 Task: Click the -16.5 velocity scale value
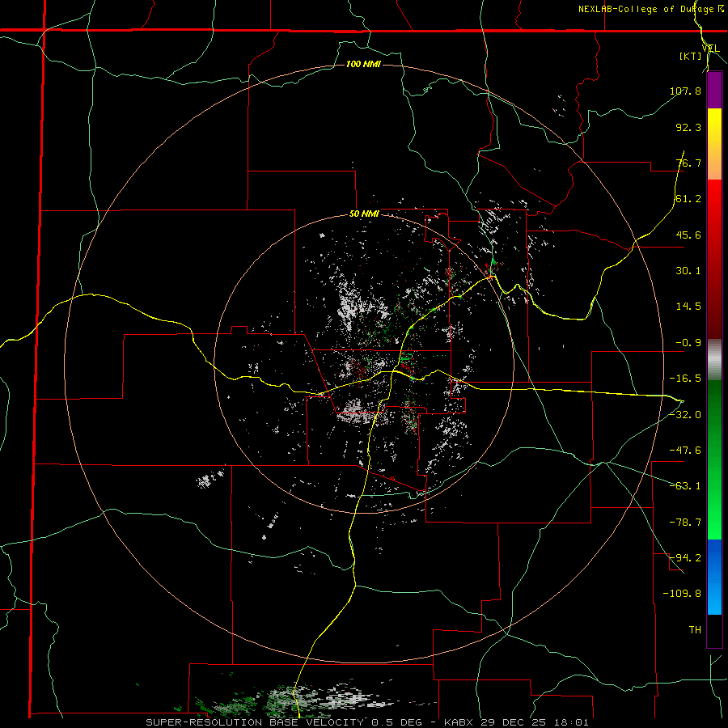[685, 379]
